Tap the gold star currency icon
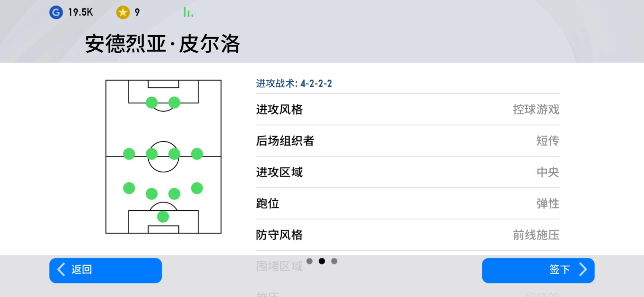Viewport: 644px width, 297px height. [123, 12]
